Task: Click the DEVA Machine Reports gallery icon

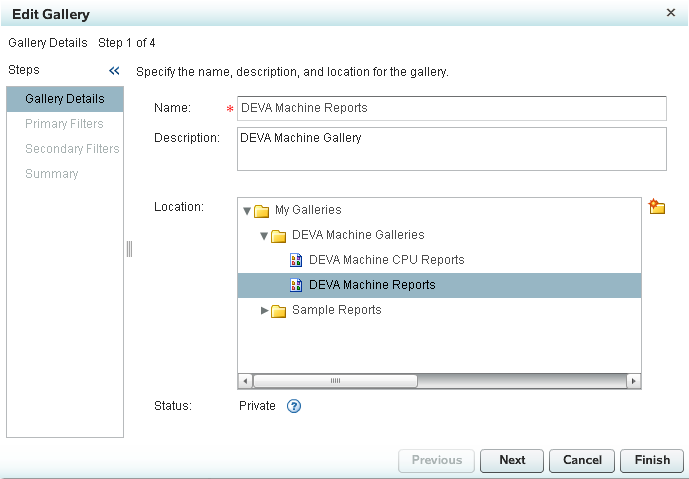Action: click(296, 285)
